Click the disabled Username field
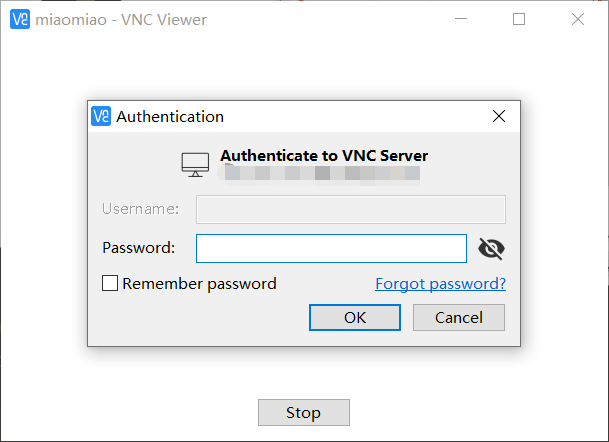609x442 pixels. pyautogui.click(x=351, y=209)
